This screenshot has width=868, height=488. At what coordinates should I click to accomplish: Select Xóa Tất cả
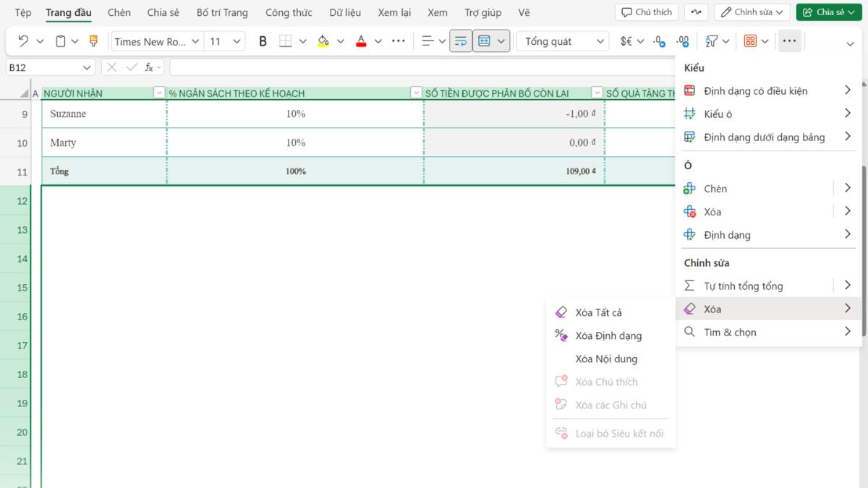click(611, 313)
